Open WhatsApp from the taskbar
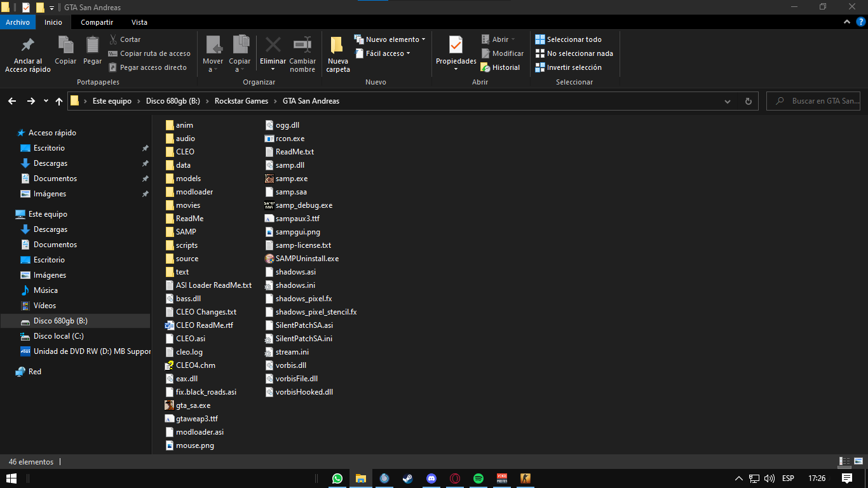Screen dimensions: 868x488 (x=337, y=478)
